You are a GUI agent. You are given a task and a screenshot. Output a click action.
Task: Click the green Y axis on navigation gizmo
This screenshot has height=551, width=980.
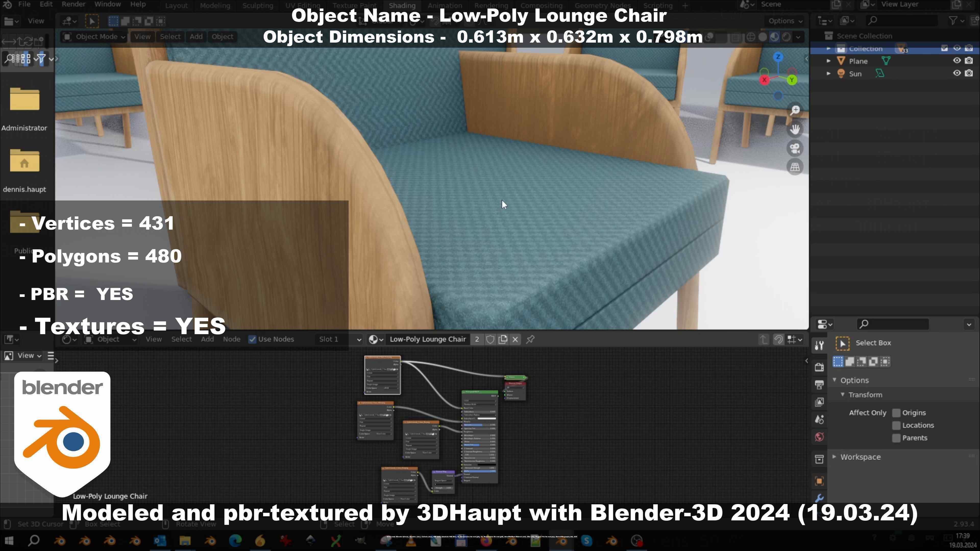(x=792, y=80)
